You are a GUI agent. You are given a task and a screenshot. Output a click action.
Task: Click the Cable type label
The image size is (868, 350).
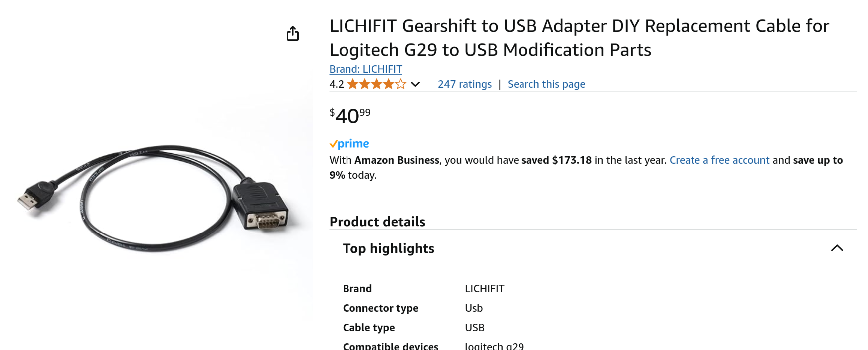click(368, 328)
